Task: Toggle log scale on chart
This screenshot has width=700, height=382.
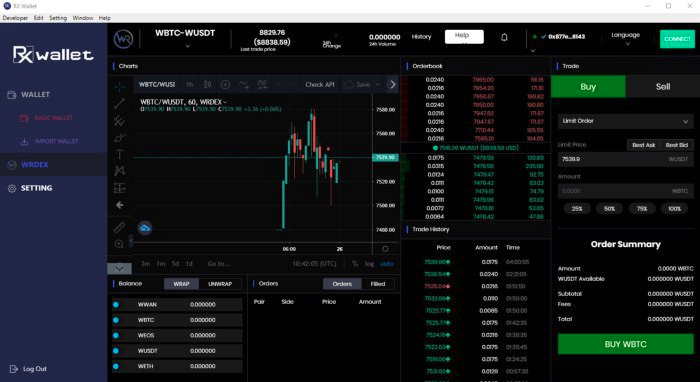Action: [x=369, y=264]
